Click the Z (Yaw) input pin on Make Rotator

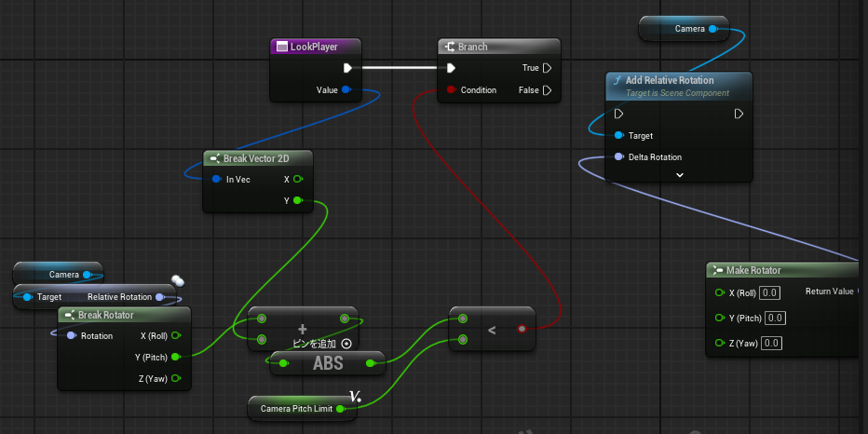(x=720, y=344)
